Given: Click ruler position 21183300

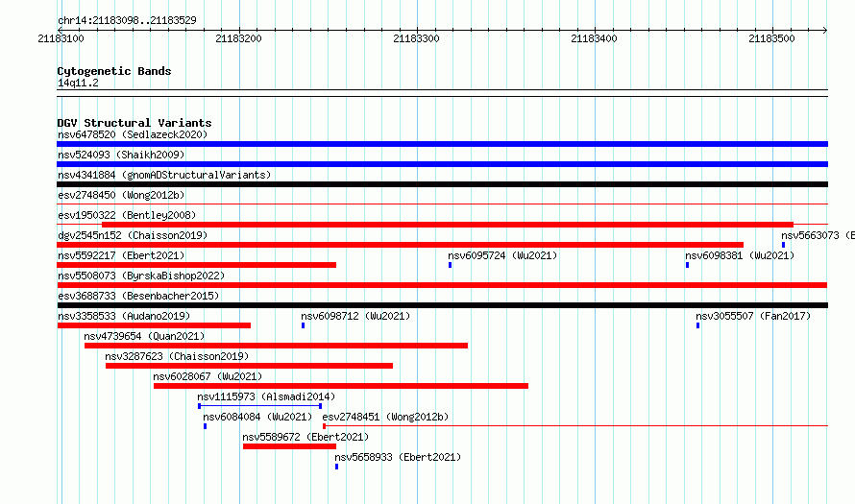Looking at the screenshot, I should pyautogui.click(x=417, y=38).
